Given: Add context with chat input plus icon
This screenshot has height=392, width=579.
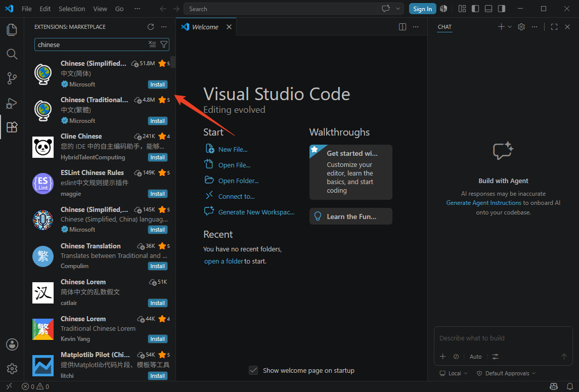Looking at the screenshot, I should 443,357.
